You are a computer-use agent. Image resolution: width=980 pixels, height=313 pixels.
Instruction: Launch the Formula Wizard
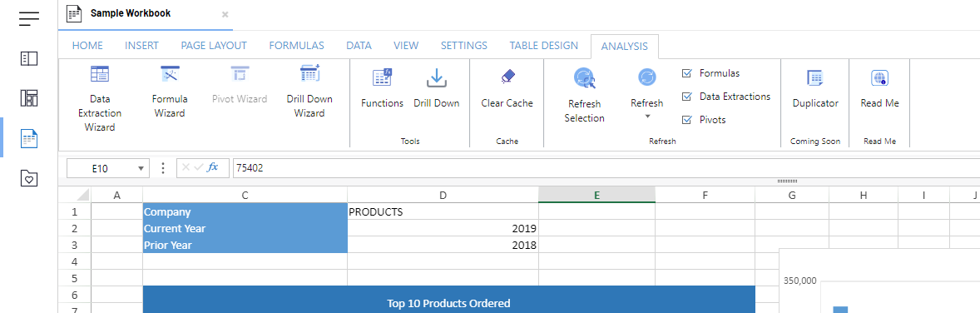click(170, 92)
